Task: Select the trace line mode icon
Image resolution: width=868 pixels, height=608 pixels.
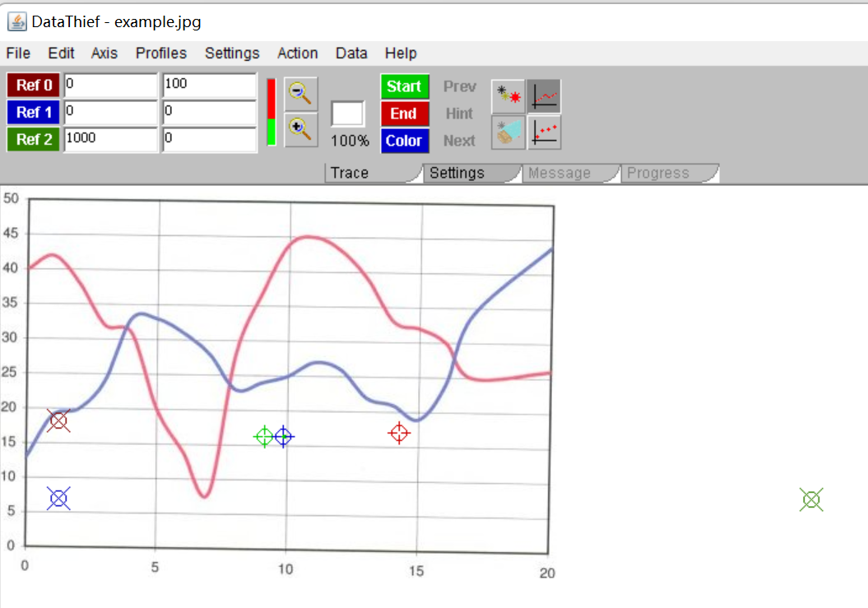Action: coord(544,95)
